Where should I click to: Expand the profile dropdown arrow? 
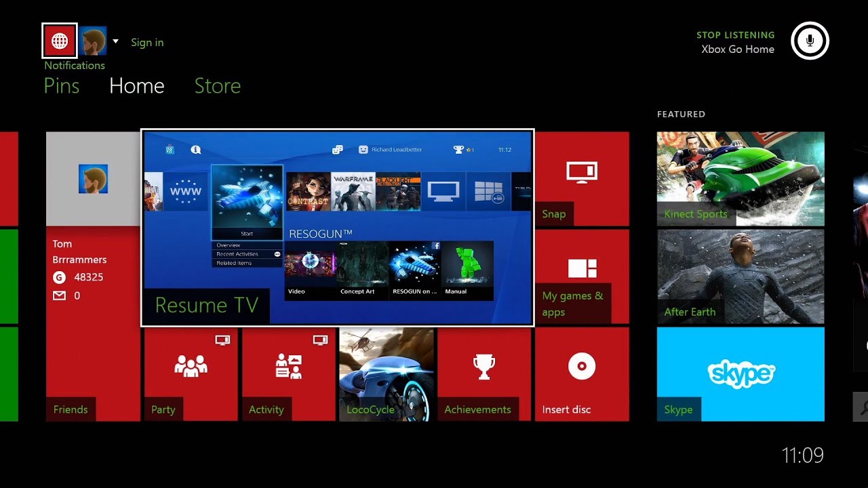pyautogui.click(x=115, y=41)
